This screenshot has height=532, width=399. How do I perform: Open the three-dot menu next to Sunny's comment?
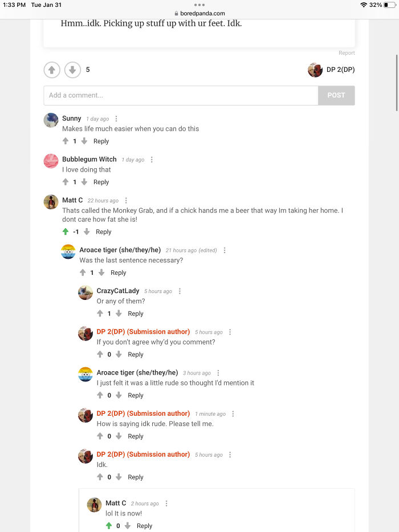click(x=116, y=119)
